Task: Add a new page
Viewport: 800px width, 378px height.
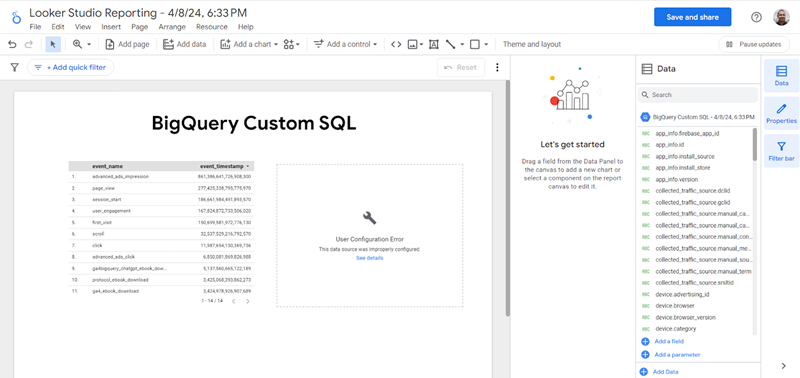Action: coord(127,44)
